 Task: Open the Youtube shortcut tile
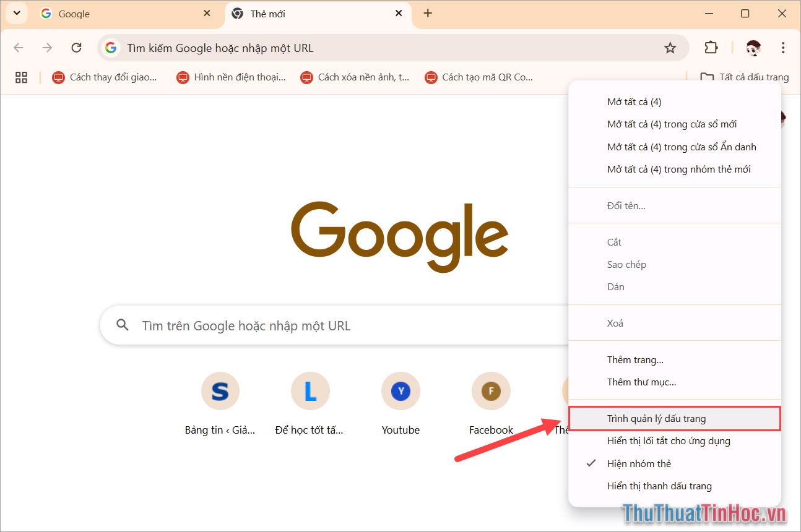pos(400,391)
